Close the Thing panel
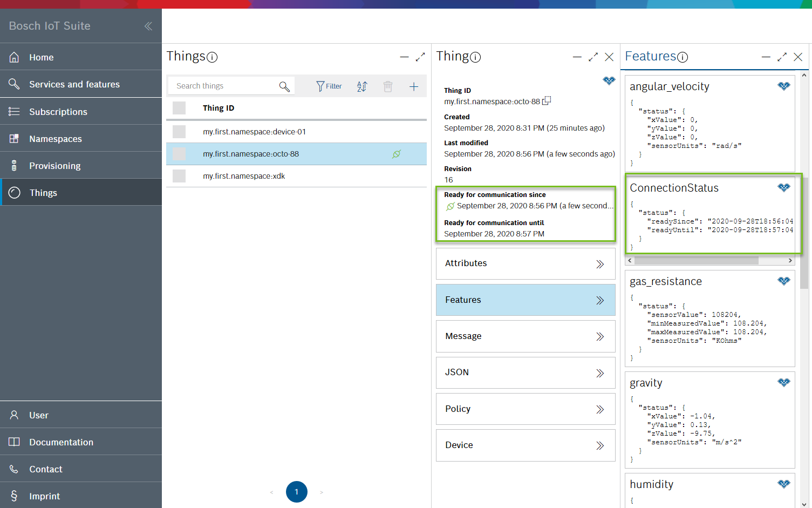812x508 pixels. [x=609, y=57]
